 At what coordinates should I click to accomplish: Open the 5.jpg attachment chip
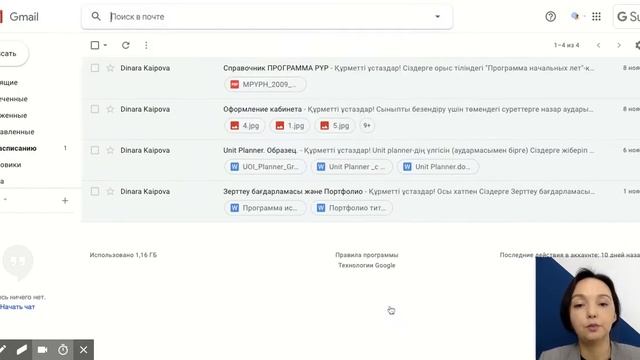335,126
